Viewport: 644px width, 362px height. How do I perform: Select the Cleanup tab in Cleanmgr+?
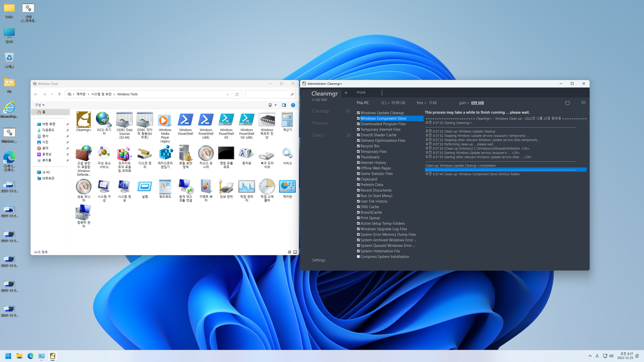[320, 111]
